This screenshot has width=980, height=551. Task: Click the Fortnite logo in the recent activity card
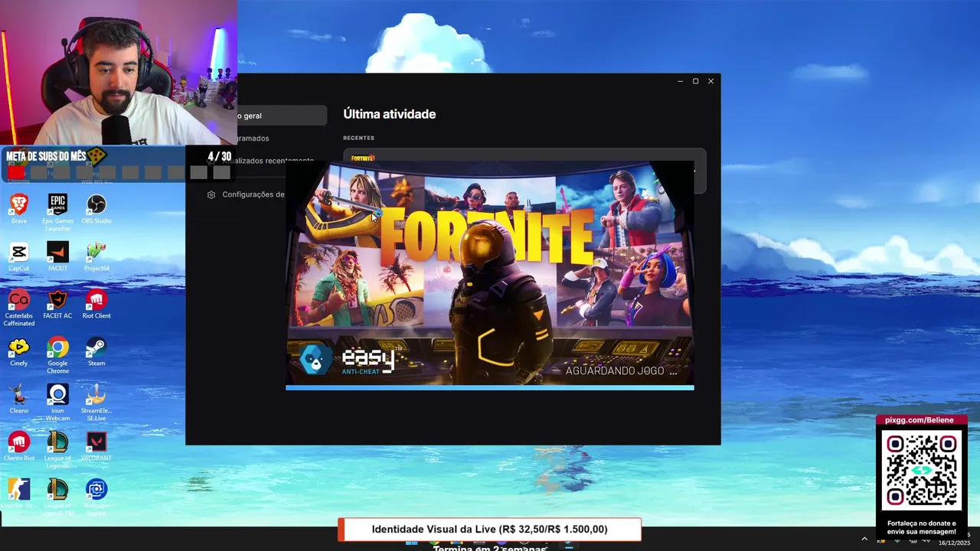(363, 158)
